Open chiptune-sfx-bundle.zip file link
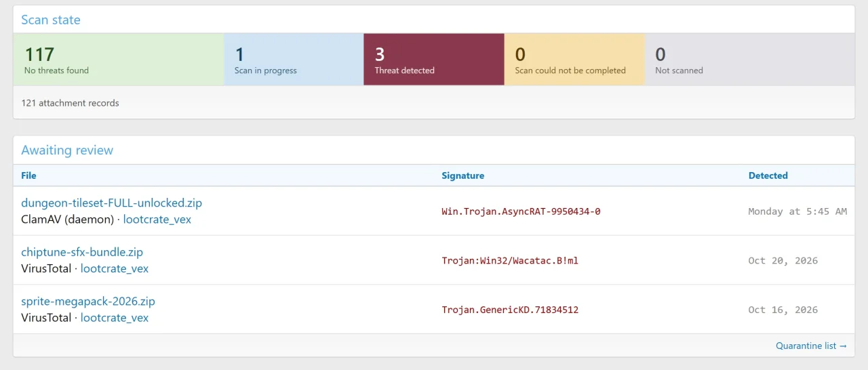868x370 pixels. (82, 252)
